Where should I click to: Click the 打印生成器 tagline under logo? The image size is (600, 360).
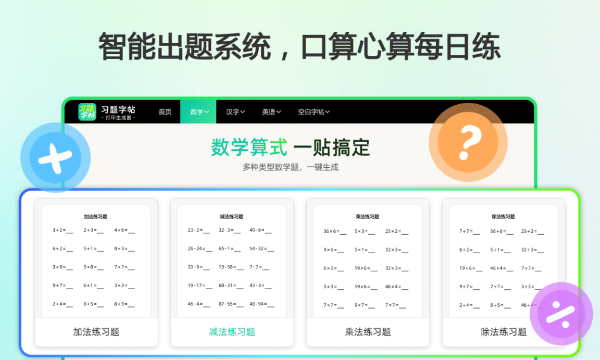coord(118,118)
